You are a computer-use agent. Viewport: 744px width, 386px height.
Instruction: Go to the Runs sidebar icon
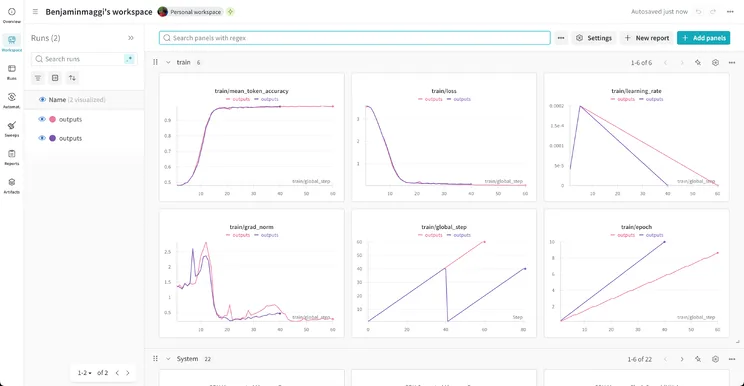coord(11,72)
